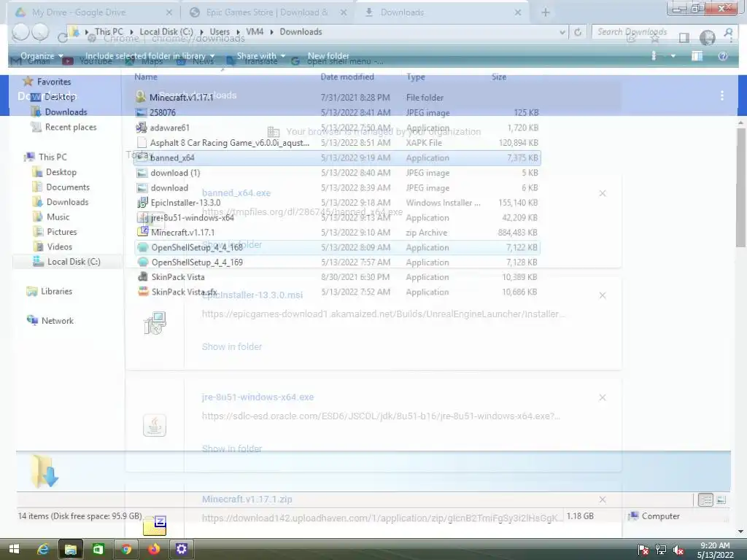Expand breadcrumb arrow after Users

point(238,32)
